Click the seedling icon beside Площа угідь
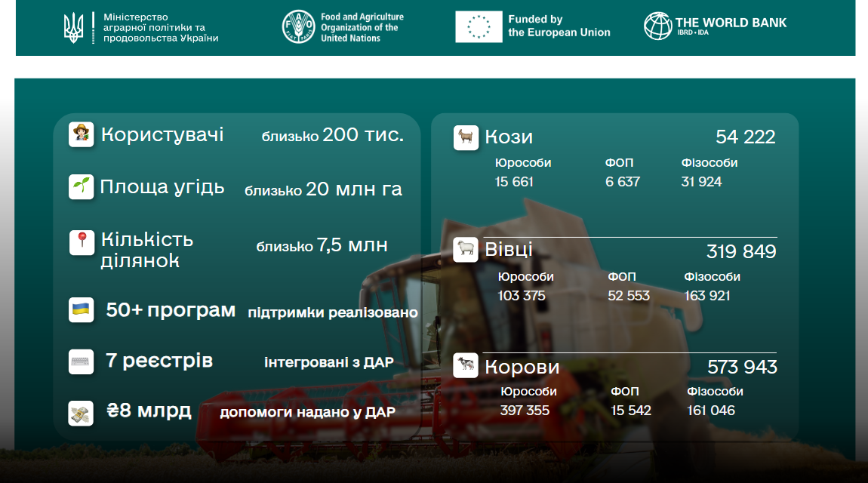Viewport: 868px width, 483px height. [82, 187]
